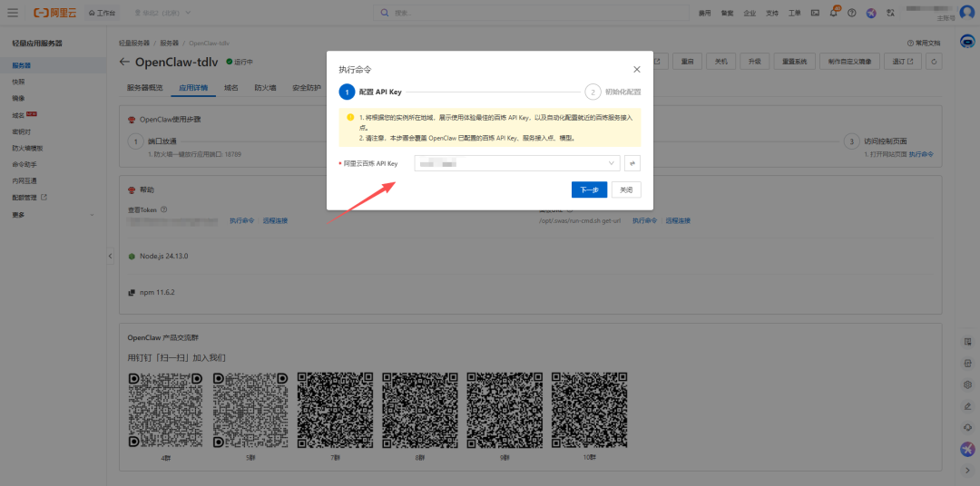Click the notification bell icon
980x486 pixels.
click(x=833, y=13)
